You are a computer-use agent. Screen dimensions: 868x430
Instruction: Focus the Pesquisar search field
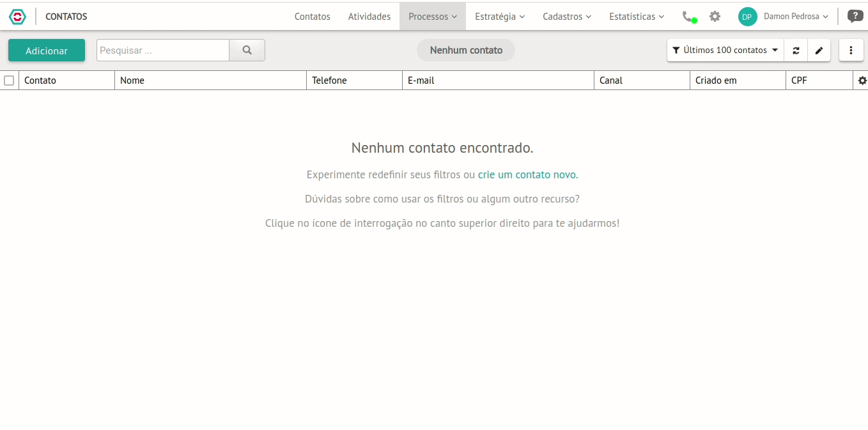pos(163,50)
